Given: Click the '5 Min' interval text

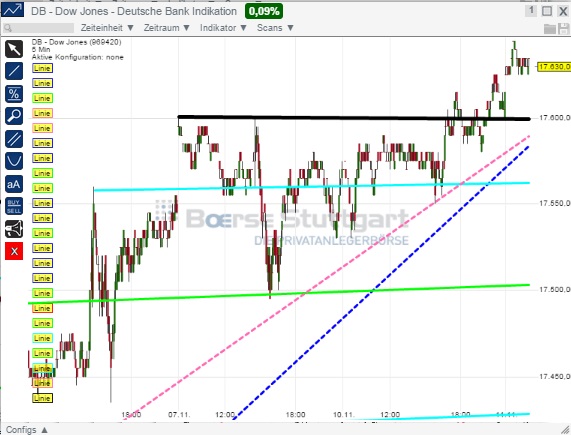Looking at the screenshot, I should [41, 50].
